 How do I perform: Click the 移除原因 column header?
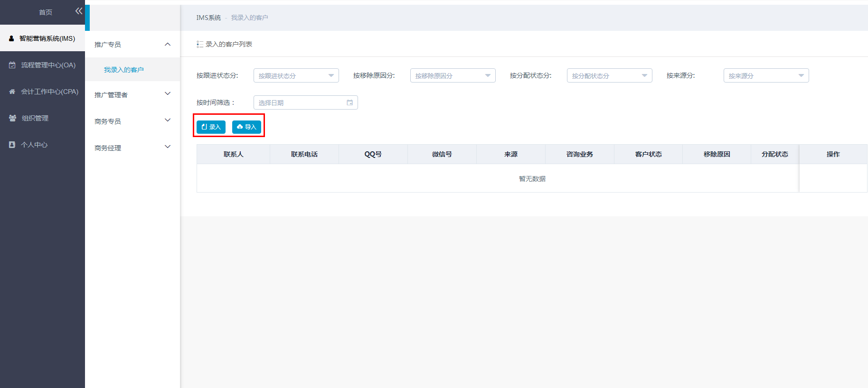[717, 154]
